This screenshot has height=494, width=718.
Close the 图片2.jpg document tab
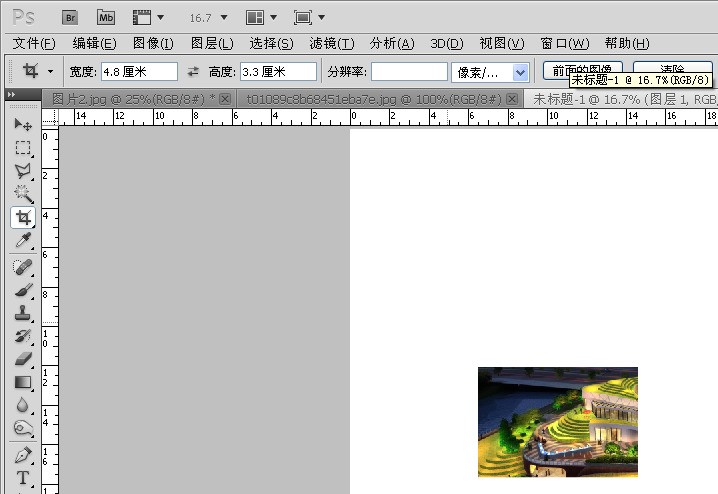click(x=225, y=99)
